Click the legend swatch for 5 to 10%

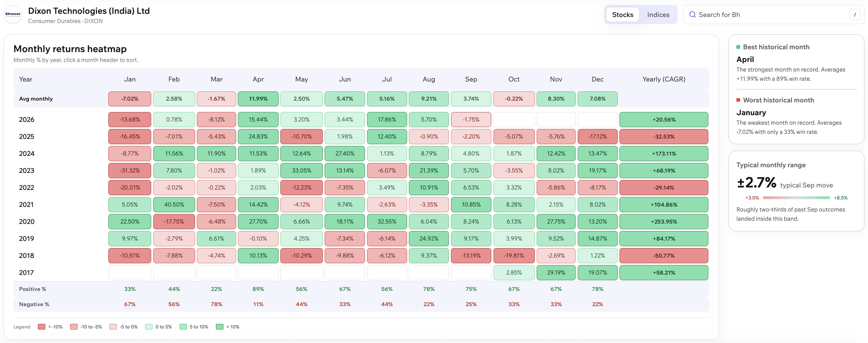pyautogui.click(x=183, y=327)
